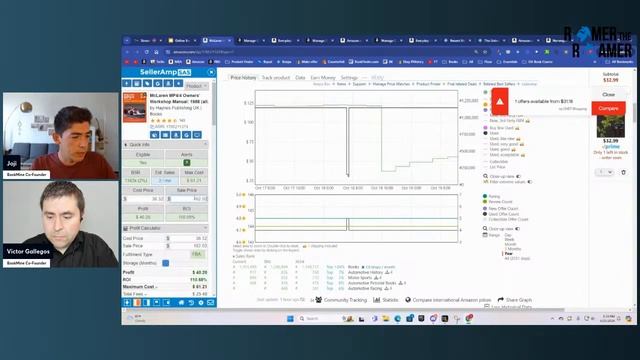This screenshot has height=360, width=640.
Task: Toggle Used, very good series
Action: [x=504, y=144]
